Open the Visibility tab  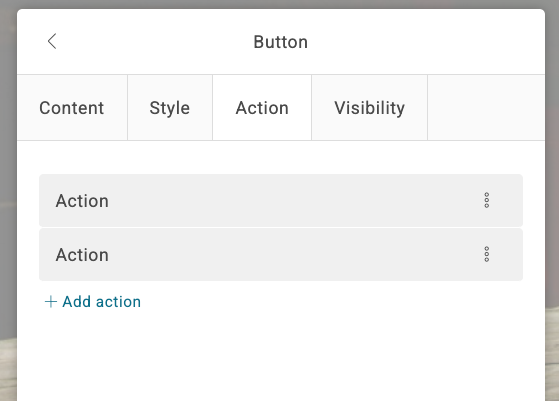coord(369,108)
